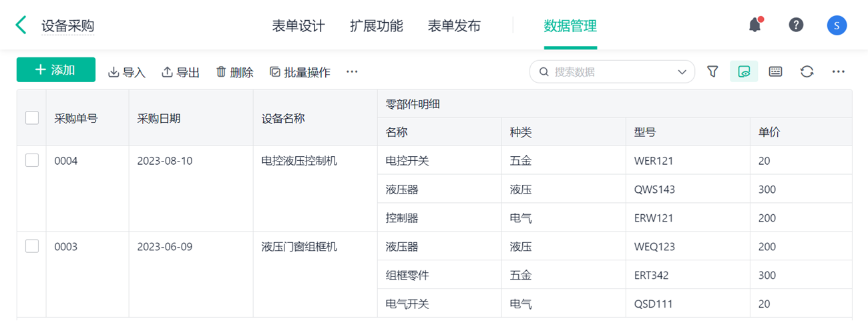Click the 删除 trash button
The image size is (868, 321).
(x=235, y=72)
